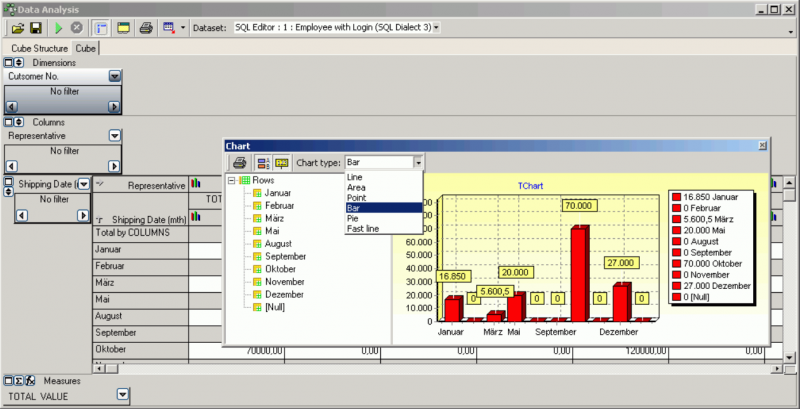Screen dimensions: 800x409
Task: Select November in the Rows tree
Action: [285, 282]
